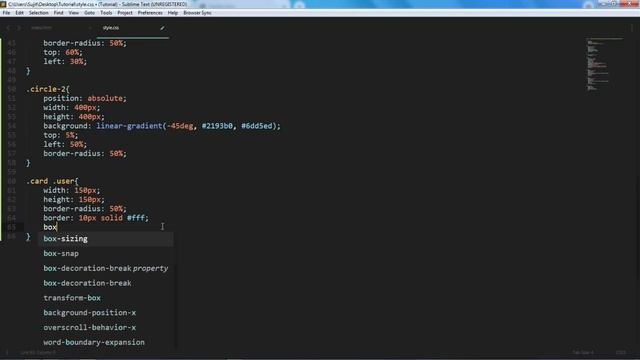Click the back navigation arrow beside tabs

[8, 28]
